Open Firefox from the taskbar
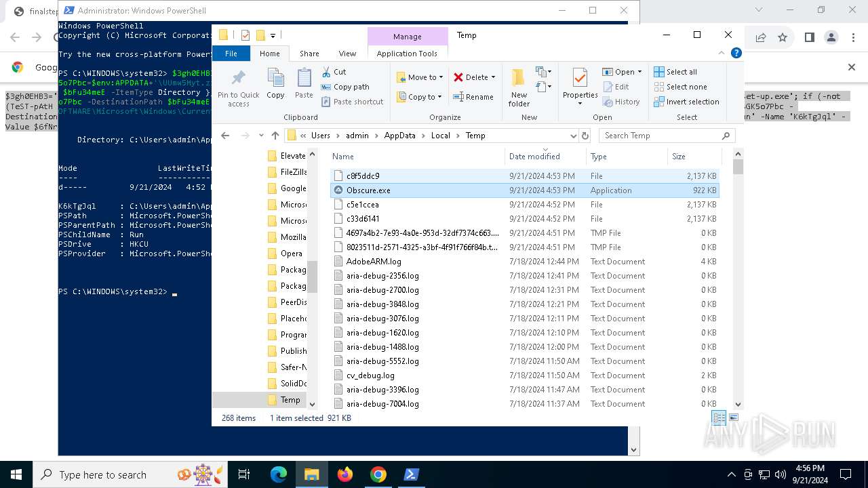This screenshot has width=868, height=488. tap(344, 474)
